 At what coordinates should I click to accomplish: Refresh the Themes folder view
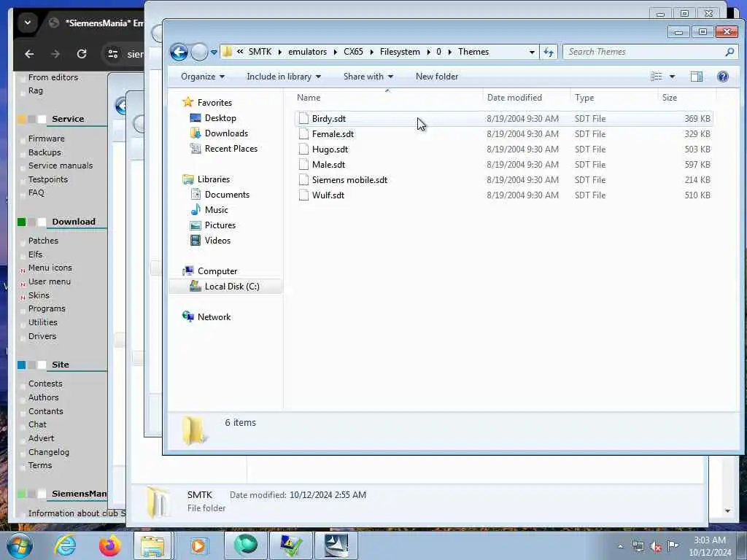(x=549, y=52)
